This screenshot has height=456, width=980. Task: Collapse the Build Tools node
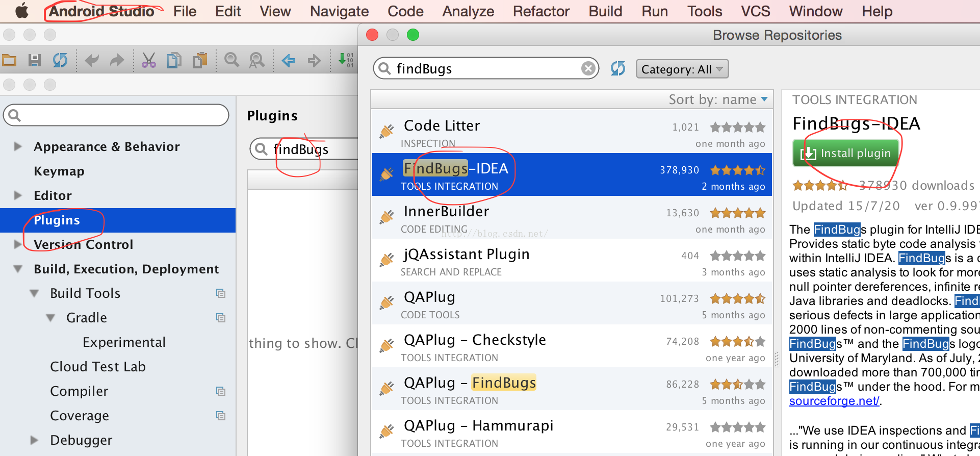34,293
